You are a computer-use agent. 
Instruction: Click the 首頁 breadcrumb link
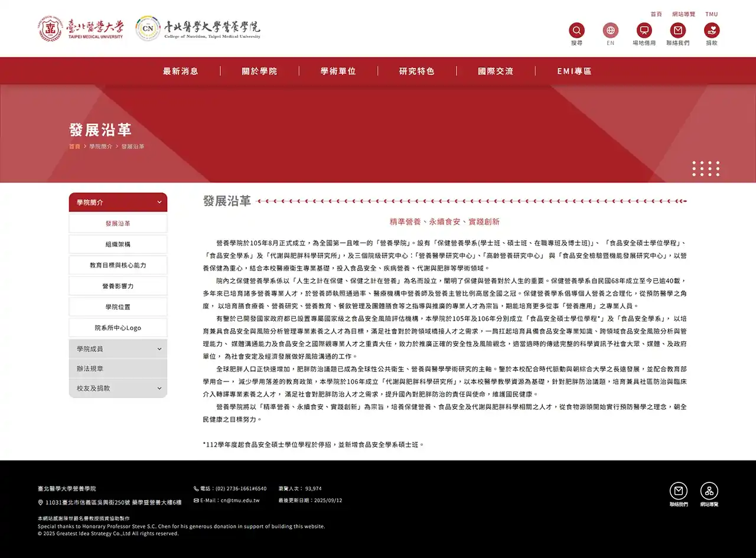(x=74, y=146)
